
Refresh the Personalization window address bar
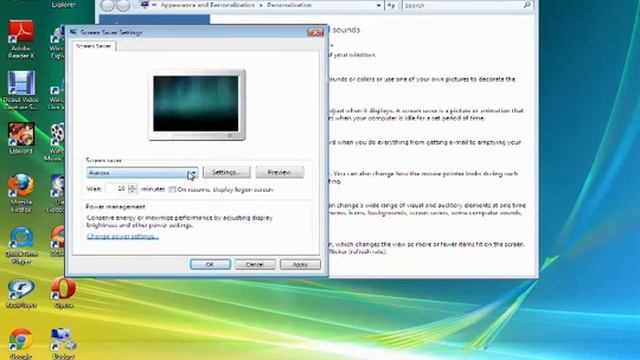click(391, 5)
